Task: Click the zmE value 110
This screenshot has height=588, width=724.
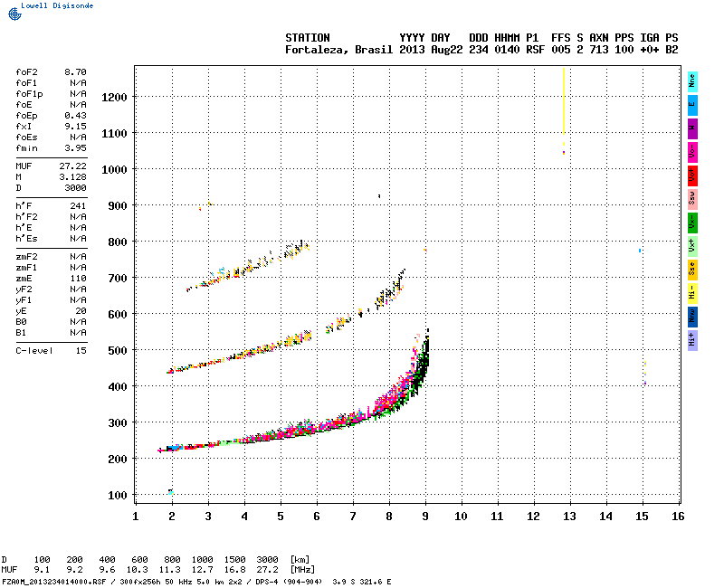Action: click(78, 279)
